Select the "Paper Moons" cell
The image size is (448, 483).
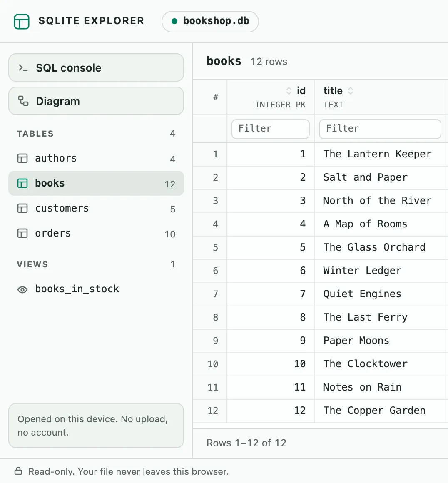[x=381, y=341]
